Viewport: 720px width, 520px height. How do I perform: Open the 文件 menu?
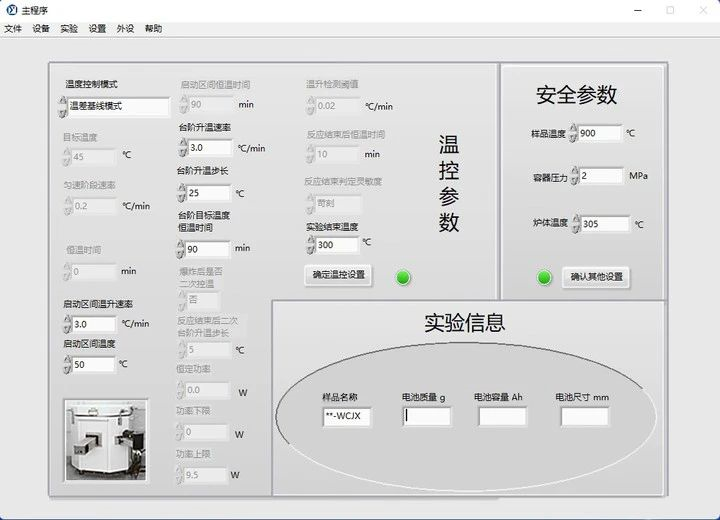12,29
